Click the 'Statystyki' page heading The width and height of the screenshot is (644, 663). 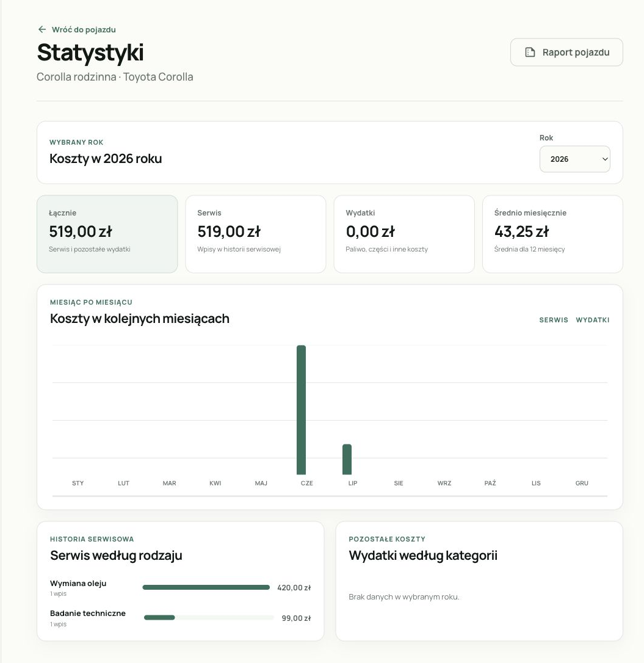click(90, 53)
